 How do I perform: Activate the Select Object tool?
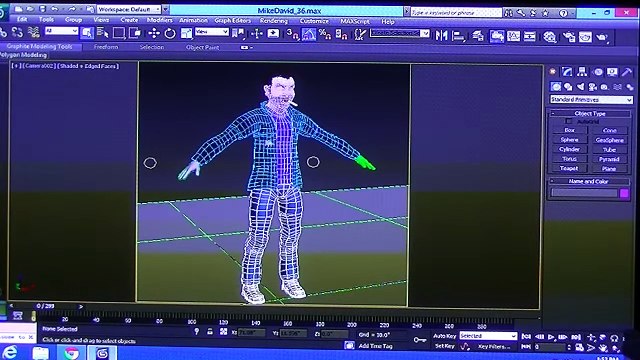tap(87, 33)
